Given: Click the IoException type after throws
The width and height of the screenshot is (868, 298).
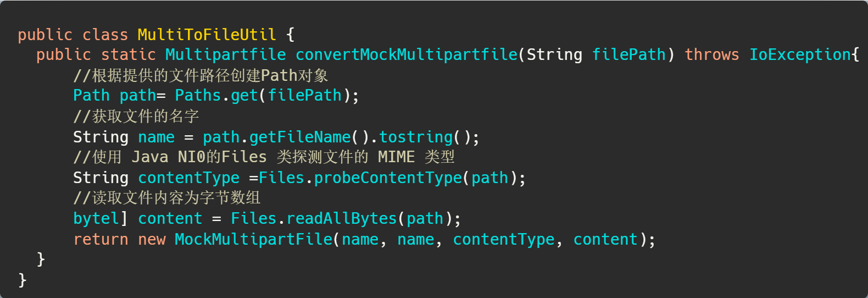Looking at the screenshot, I should [800, 54].
